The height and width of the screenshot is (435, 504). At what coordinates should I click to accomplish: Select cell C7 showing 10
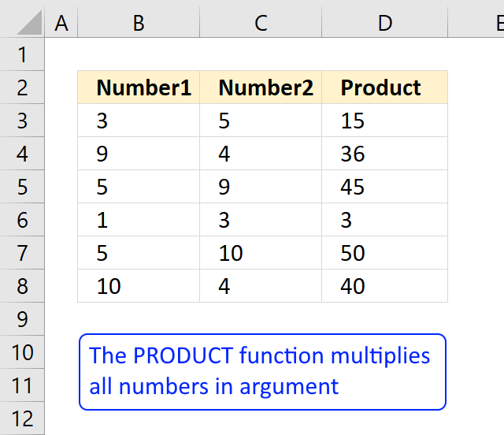tap(261, 253)
